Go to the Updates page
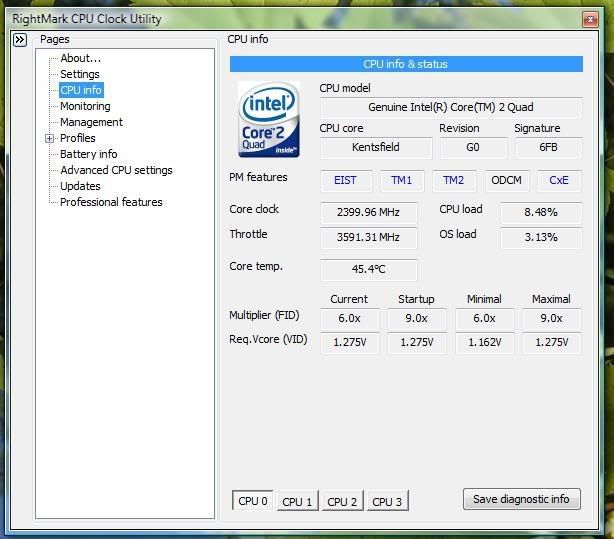The height and width of the screenshot is (539, 614). [x=80, y=186]
